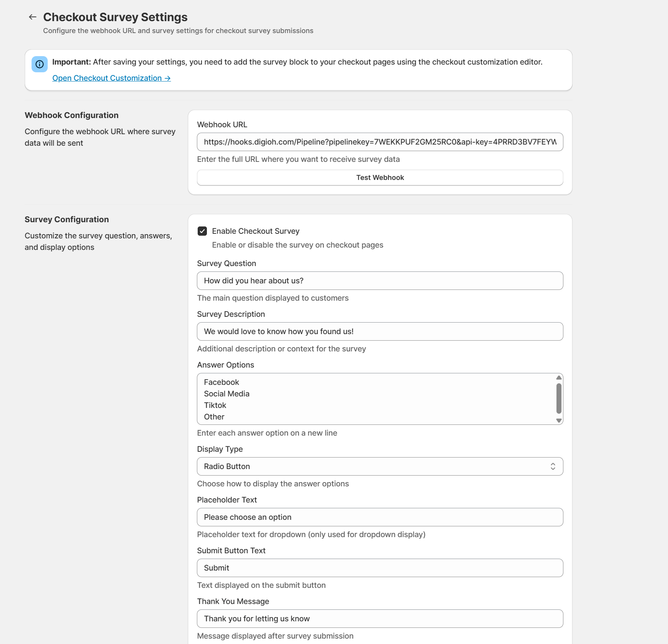Open the Display Type dropdown
This screenshot has height=644, width=668.
pos(380,466)
